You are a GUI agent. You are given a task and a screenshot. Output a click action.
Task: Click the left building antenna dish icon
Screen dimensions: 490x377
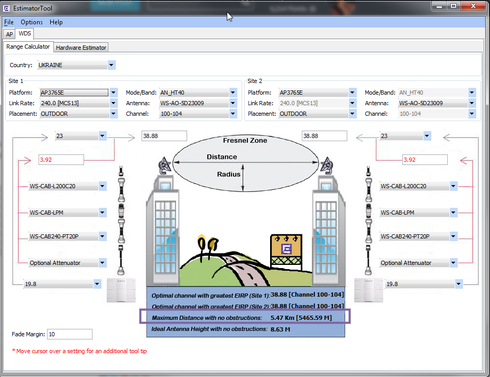point(165,165)
